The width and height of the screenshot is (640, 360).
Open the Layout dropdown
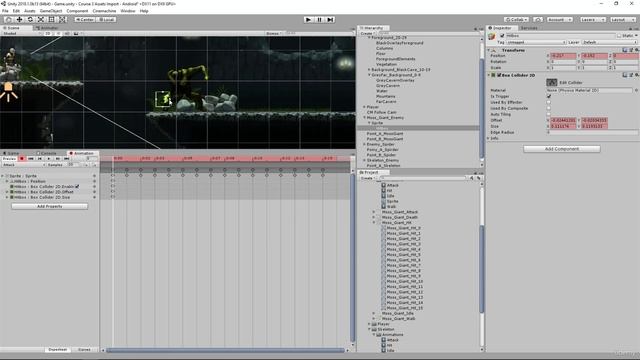(622, 19)
